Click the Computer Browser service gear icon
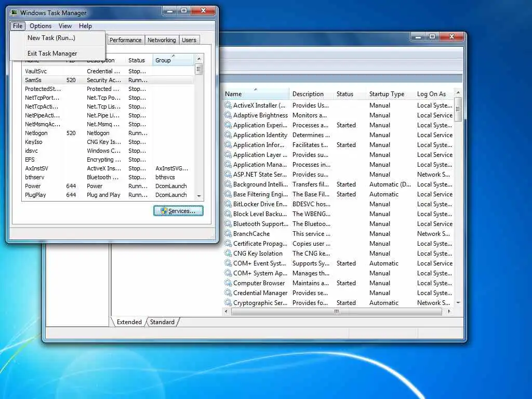532x399 pixels. [228, 283]
